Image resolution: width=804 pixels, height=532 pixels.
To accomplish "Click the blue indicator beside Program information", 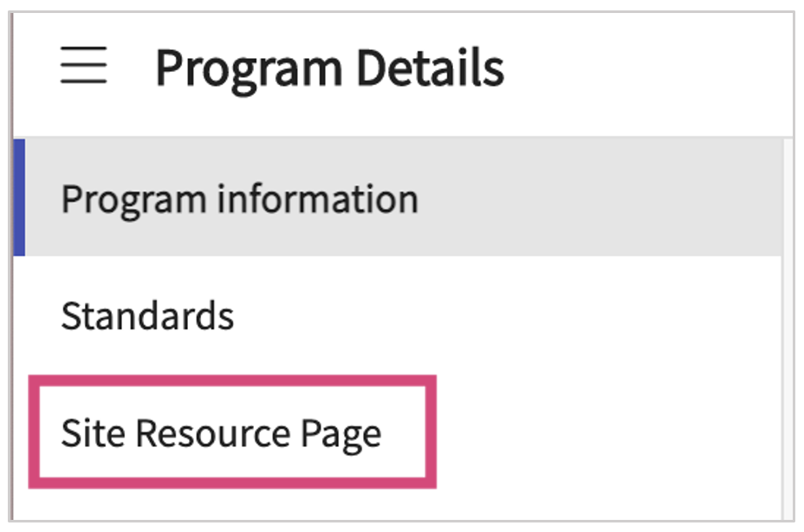I will tap(20, 198).
